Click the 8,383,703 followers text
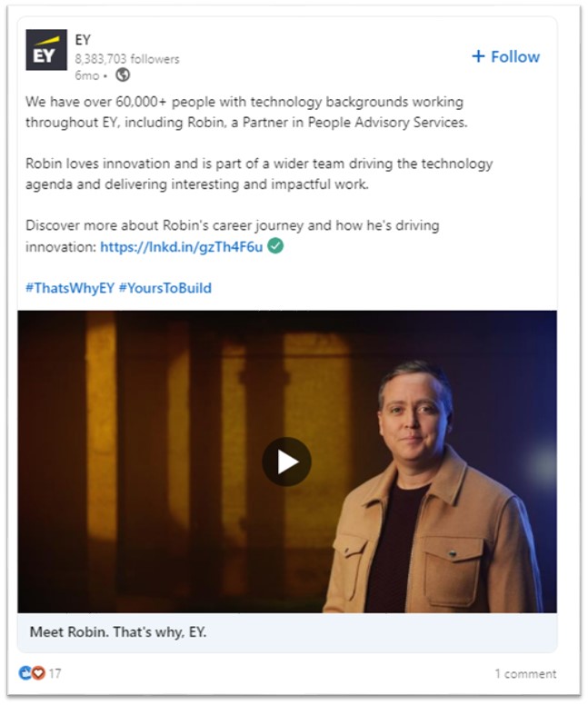Viewport: 588px width, 705px height. (127, 59)
